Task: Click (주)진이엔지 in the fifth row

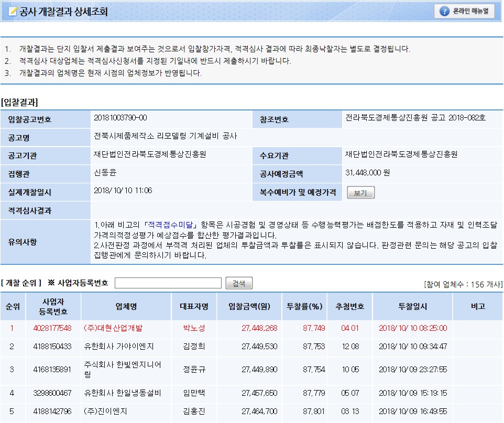Action: pos(105,411)
